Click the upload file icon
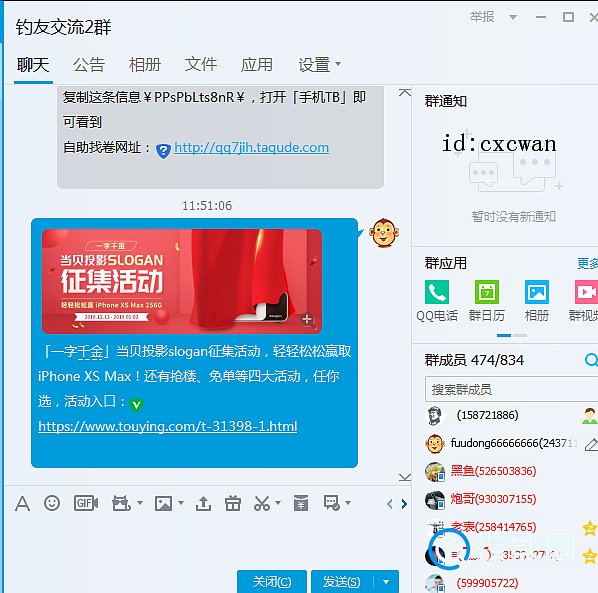The image size is (598, 593). [203, 503]
